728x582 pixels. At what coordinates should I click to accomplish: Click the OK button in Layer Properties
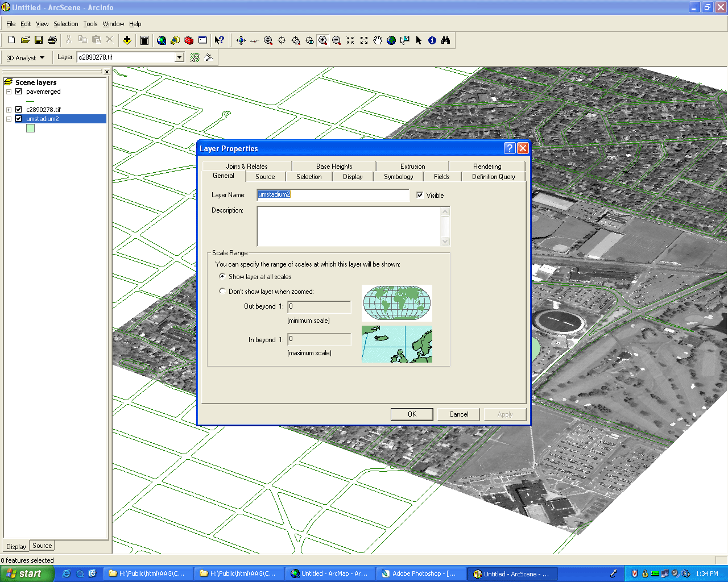point(412,414)
